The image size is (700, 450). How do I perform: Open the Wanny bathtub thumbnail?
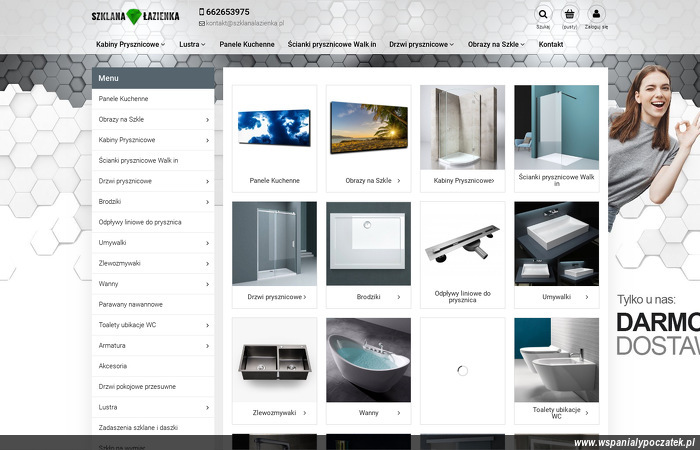[368, 360]
